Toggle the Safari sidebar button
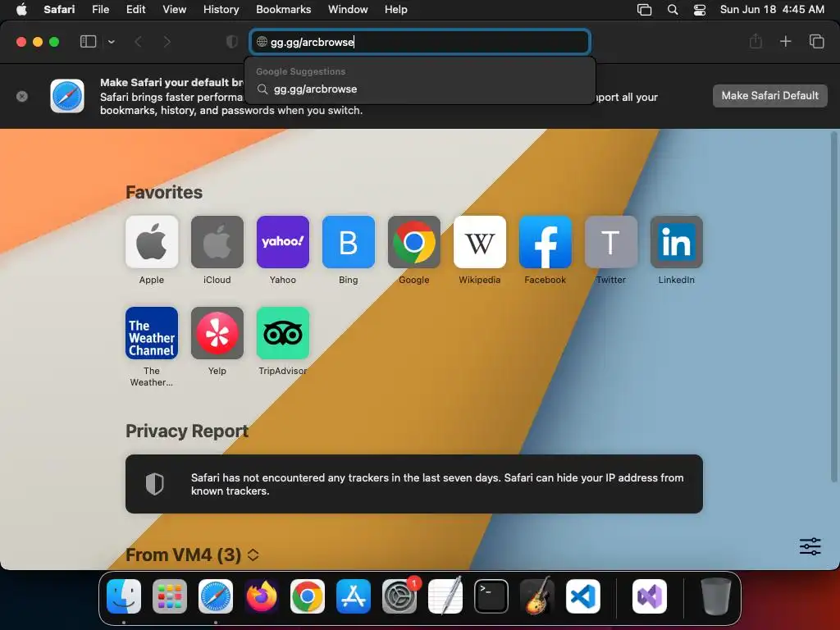The image size is (840, 630). (88, 42)
